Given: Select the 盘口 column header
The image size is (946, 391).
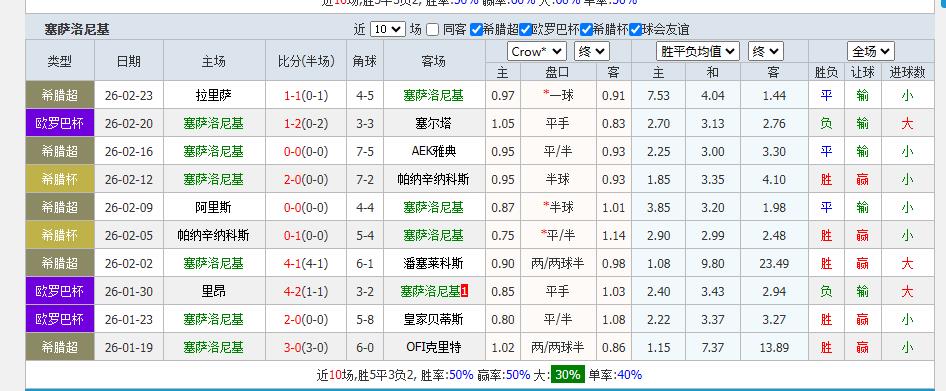Looking at the screenshot, I should coord(558,73).
